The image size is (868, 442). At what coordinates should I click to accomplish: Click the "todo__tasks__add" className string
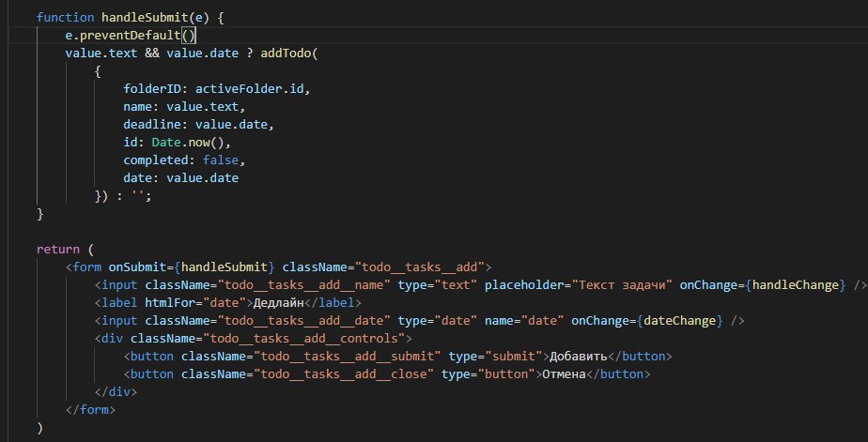click(420, 267)
